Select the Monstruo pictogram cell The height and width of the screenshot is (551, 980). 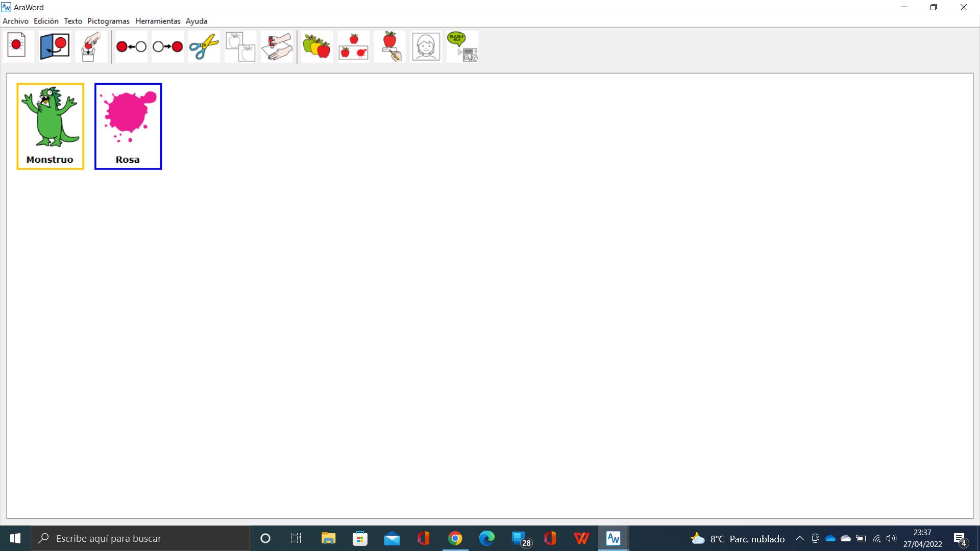50,126
